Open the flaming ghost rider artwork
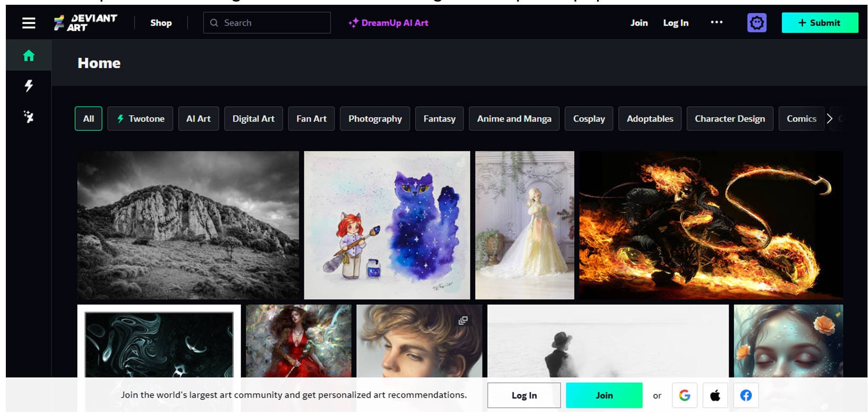 pyautogui.click(x=711, y=225)
